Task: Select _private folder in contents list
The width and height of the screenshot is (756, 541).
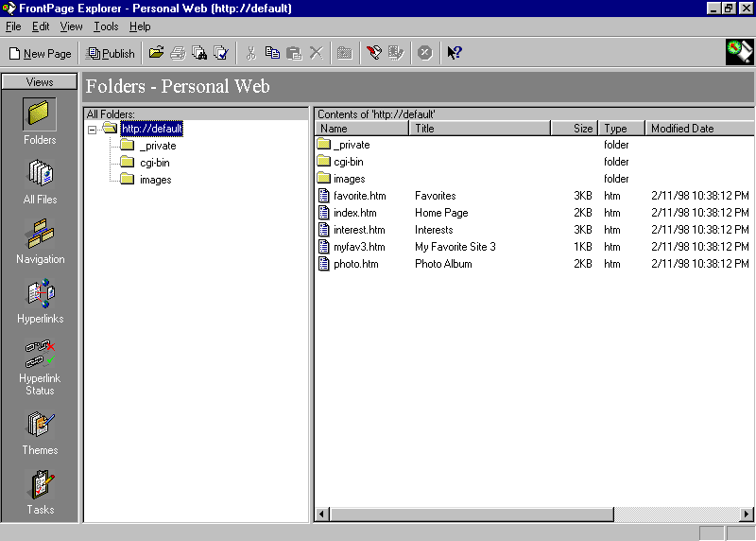Action: coord(352,145)
